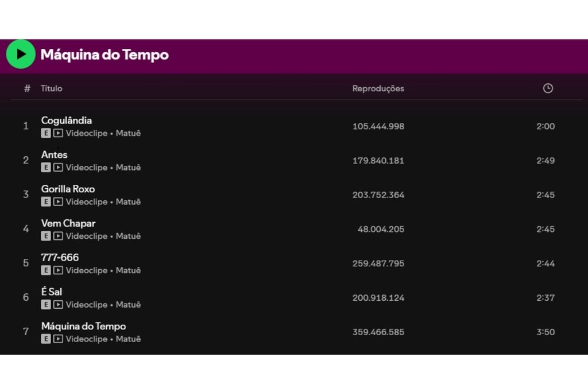Click the video icon under Antes
Viewport: 588px width, 392px height.
coord(58,168)
